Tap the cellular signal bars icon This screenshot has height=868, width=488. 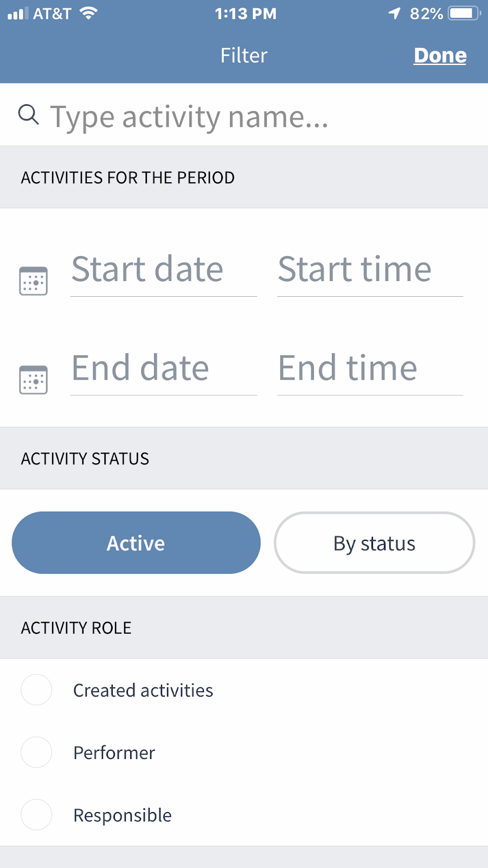[18, 13]
